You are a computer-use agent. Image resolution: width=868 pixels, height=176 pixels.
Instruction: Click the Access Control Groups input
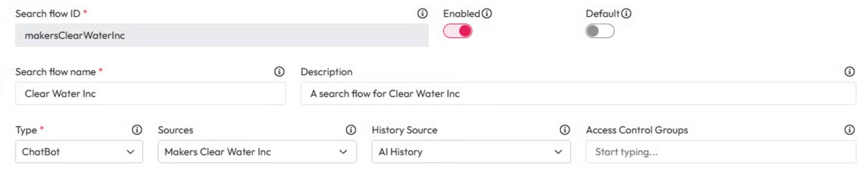coord(720,152)
